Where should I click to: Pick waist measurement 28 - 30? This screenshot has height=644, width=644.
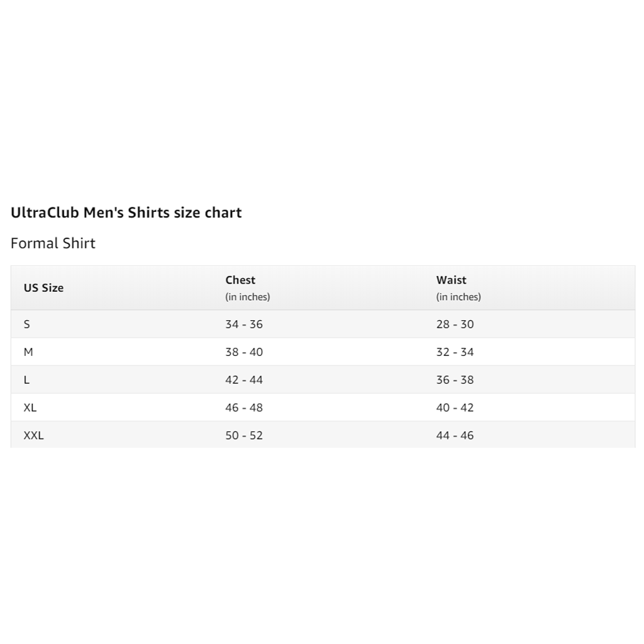[x=455, y=325]
